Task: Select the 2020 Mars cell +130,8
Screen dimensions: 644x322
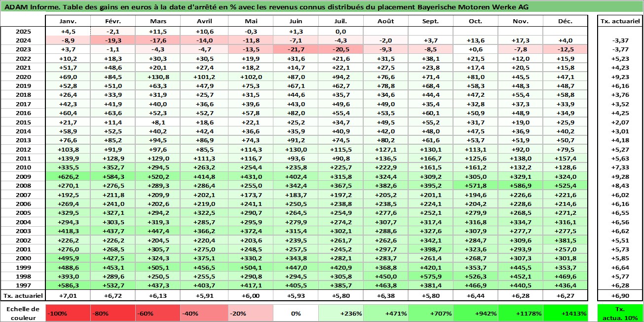Action: pyautogui.click(x=158, y=77)
